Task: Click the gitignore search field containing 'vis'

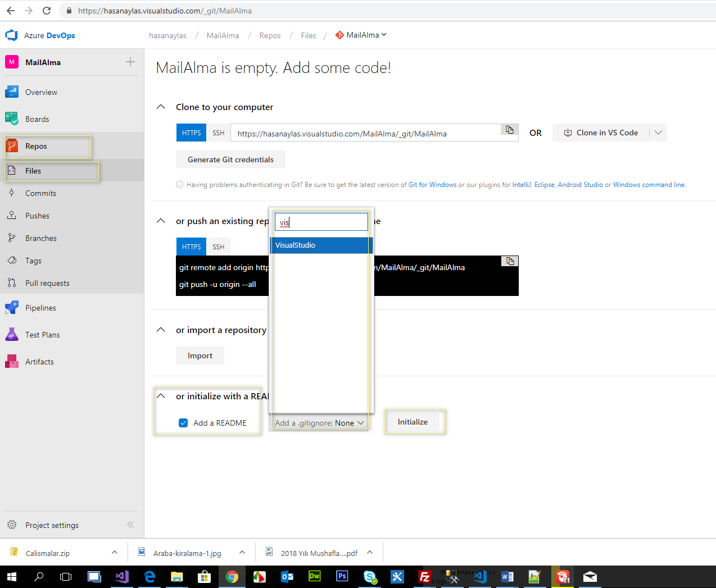Action: point(321,222)
